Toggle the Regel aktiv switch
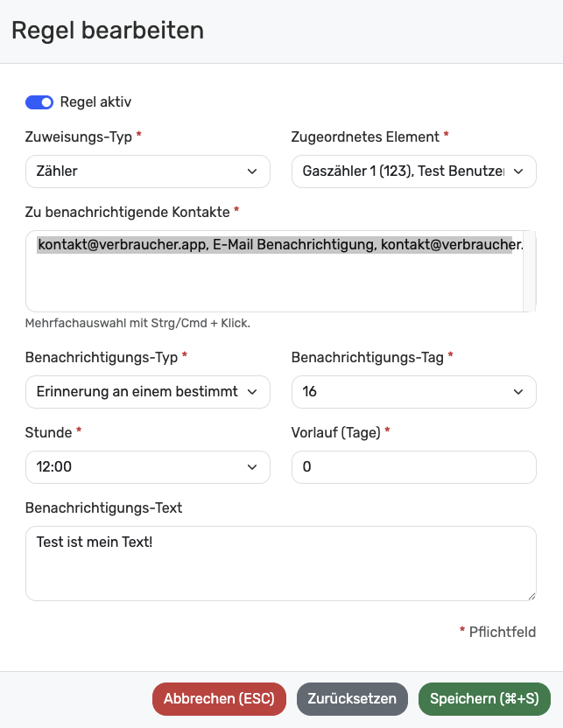 pos(39,102)
